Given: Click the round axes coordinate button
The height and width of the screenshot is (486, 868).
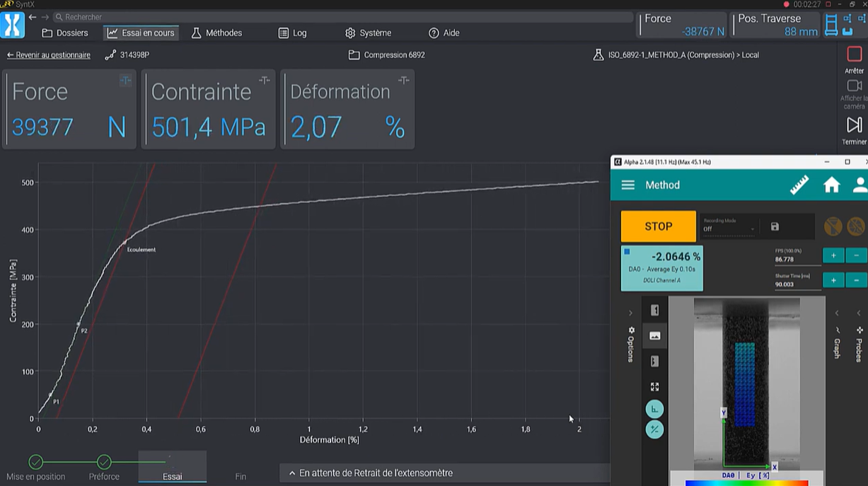Looking at the screenshot, I should click(654, 410).
